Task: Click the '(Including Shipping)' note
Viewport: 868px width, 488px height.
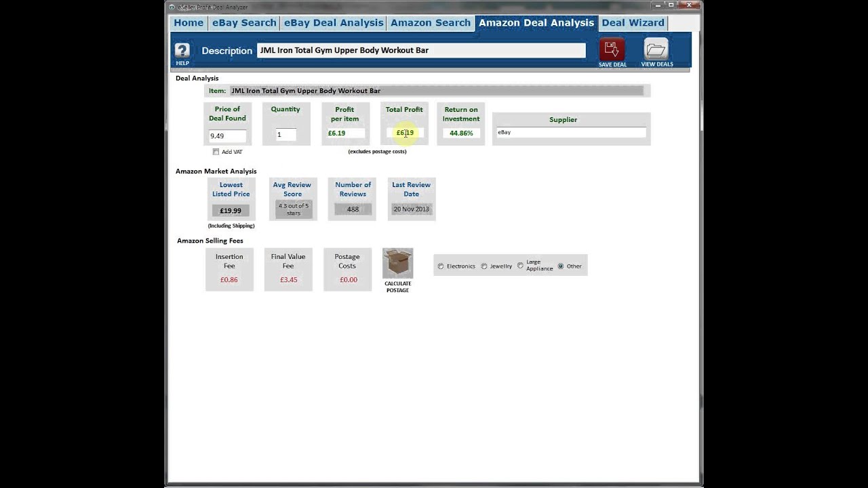Action: tap(231, 226)
